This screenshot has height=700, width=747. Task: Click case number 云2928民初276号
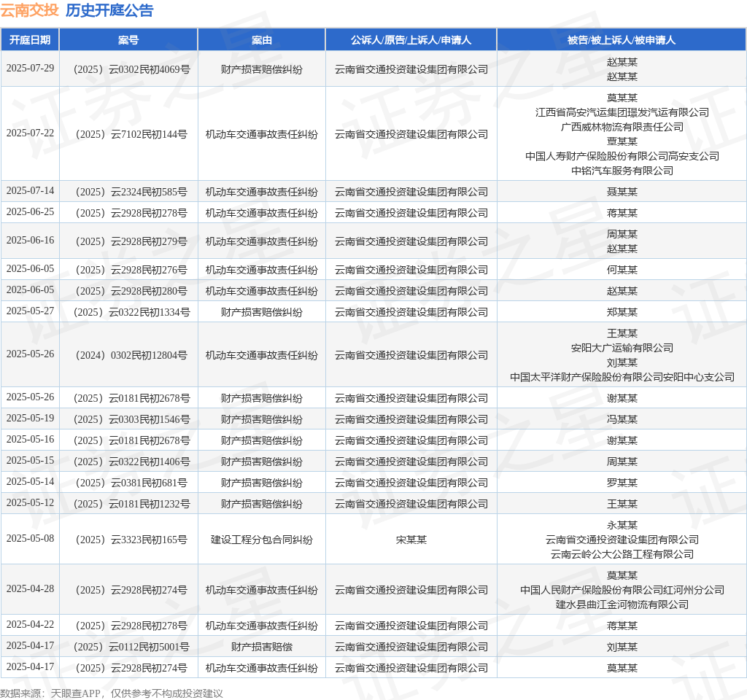tap(131, 270)
